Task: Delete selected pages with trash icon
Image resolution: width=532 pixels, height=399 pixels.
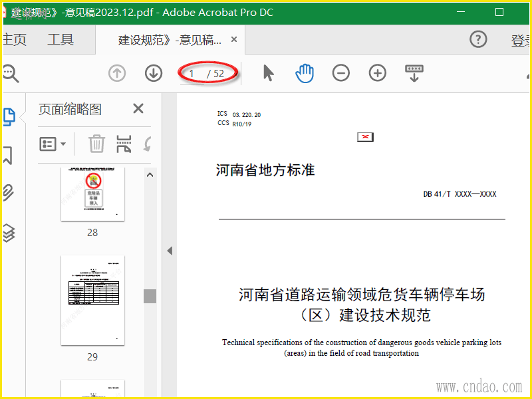Action: (96, 144)
